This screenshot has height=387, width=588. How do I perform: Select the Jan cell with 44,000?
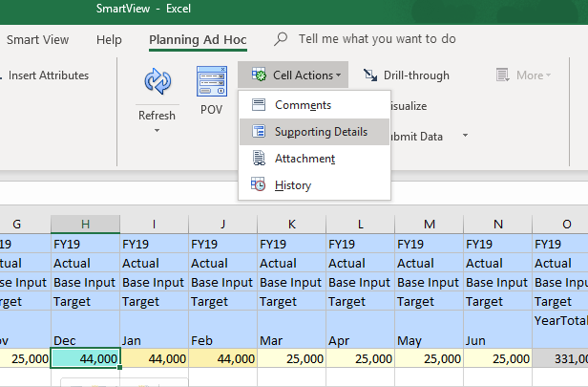(x=154, y=358)
